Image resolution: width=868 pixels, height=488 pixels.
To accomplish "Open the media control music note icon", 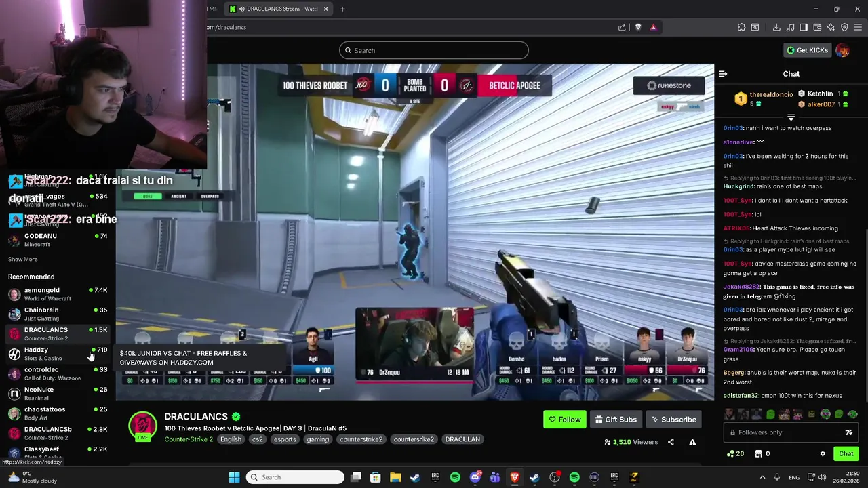I will click(x=790, y=27).
